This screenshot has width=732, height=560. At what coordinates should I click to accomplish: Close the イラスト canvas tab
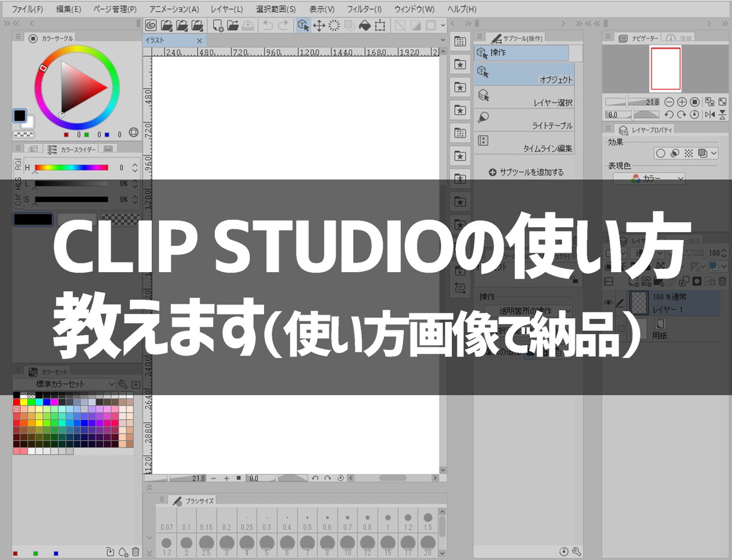(x=199, y=41)
